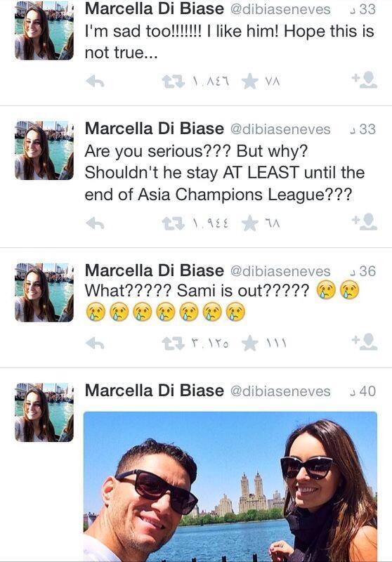Open the "not true..." tweet text
This screenshot has height=562, width=392.
tap(229, 42)
